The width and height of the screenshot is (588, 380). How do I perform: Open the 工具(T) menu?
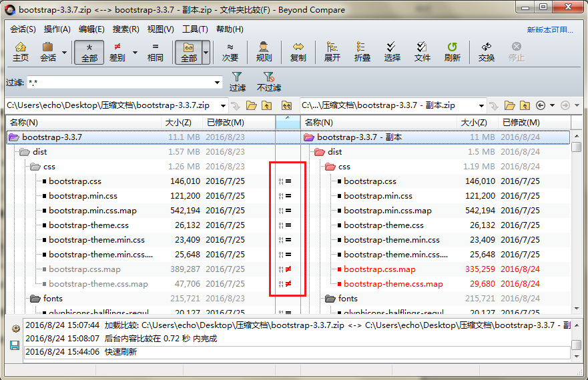click(x=195, y=29)
